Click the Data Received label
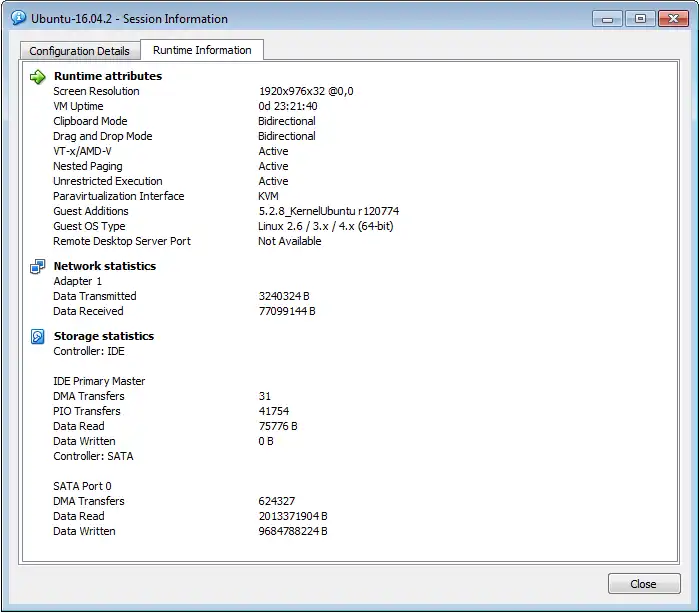The image size is (699, 613). 88,311
